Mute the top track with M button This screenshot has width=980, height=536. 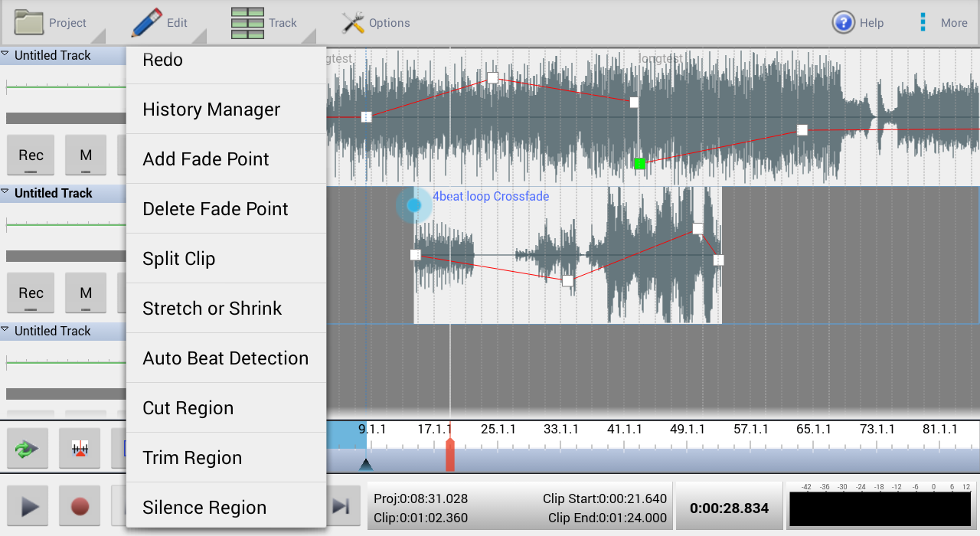pyautogui.click(x=86, y=155)
